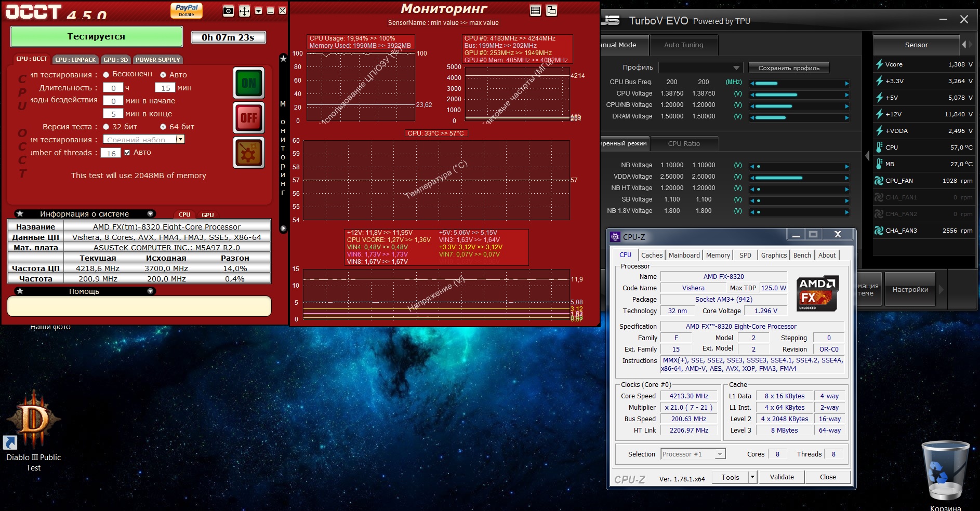Switch to the GPU system info tab in OCCT

[208, 214]
